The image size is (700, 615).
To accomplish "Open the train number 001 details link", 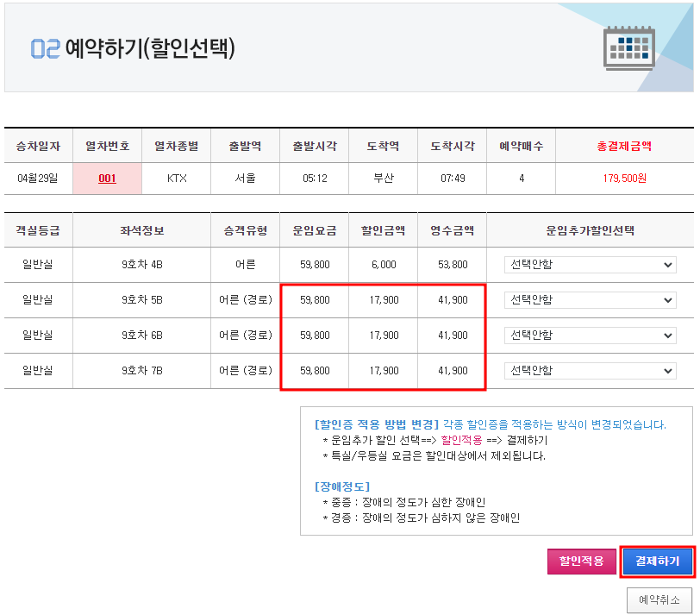I will [x=107, y=178].
